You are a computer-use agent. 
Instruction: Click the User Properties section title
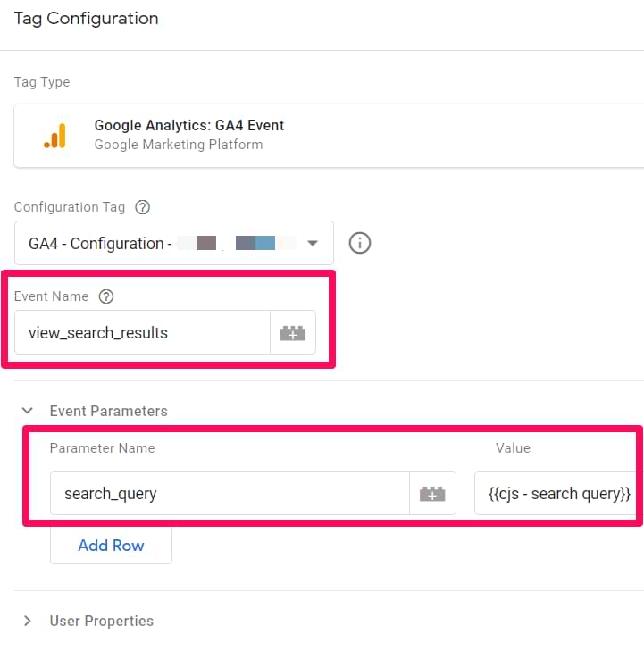101,621
